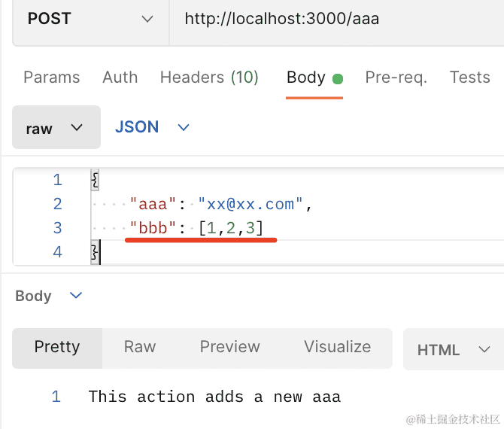Image resolution: width=504 pixels, height=429 pixels.
Task: Click line number 1 in request editor
Action: [57, 181]
